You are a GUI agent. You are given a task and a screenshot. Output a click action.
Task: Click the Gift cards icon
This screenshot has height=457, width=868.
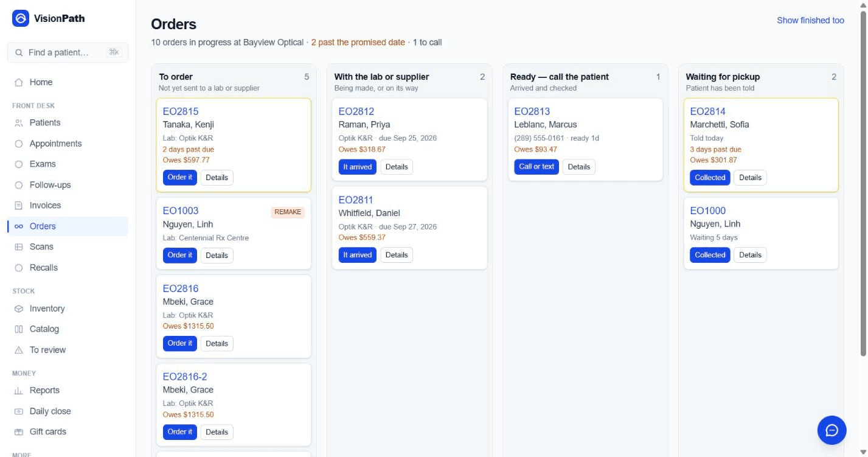point(19,432)
